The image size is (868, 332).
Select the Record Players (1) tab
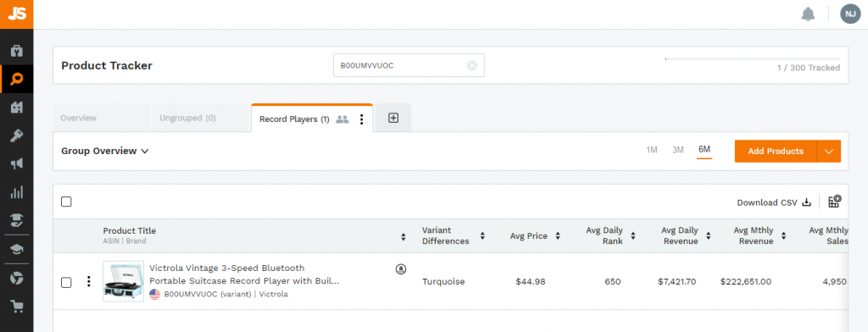(294, 119)
